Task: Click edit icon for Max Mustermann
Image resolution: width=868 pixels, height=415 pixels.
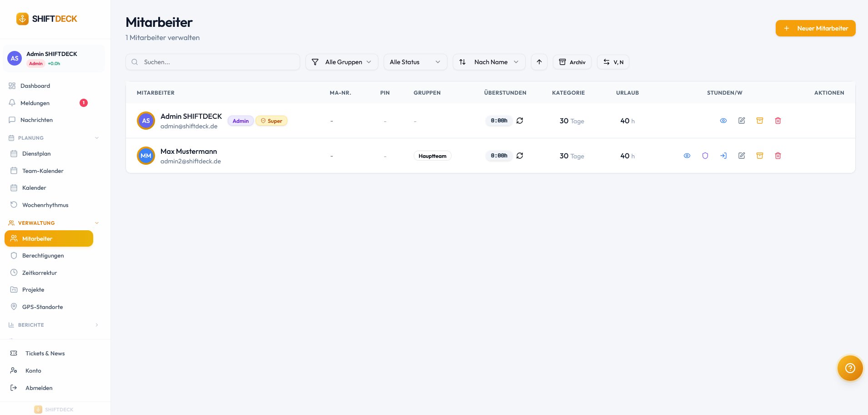Action: click(742, 156)
